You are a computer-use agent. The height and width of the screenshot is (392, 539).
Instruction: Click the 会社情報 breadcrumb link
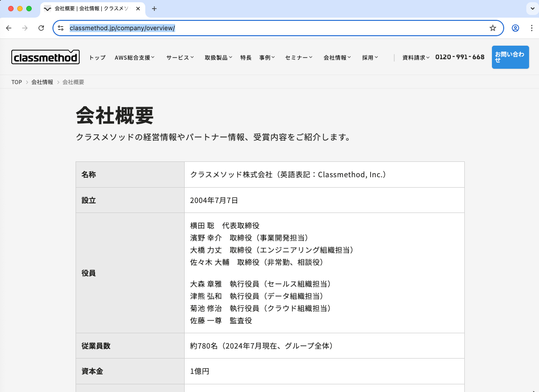coord(42,82)
